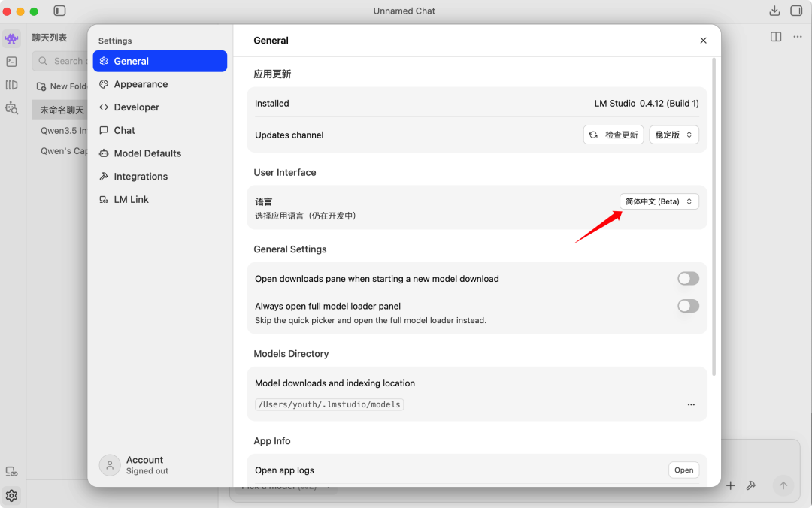
Task: Open My Models library icon in left sidebar
Action: click(x=11, y=85)
